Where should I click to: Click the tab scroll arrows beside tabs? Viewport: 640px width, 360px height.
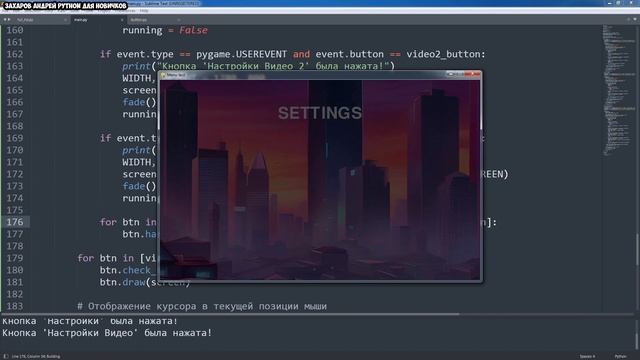pos(7,19)
